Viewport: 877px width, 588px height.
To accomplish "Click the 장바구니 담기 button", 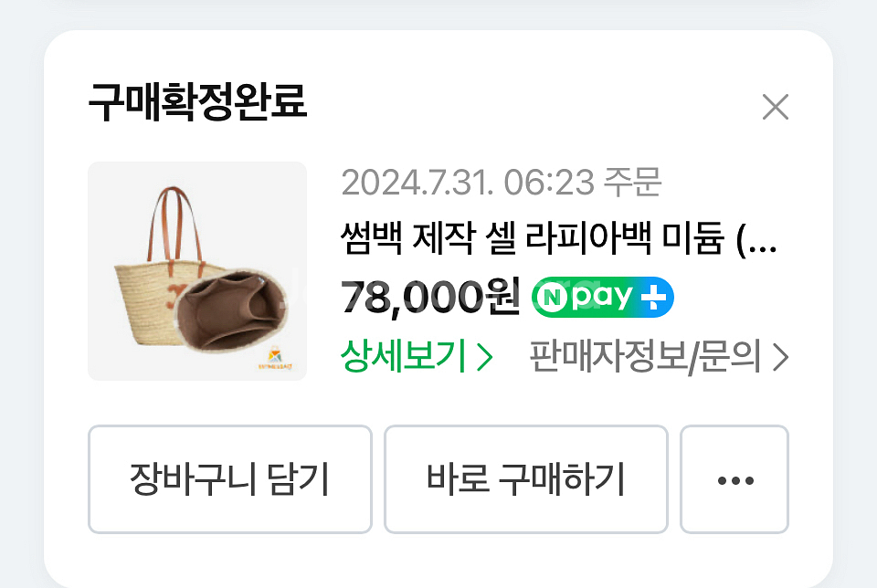I will pyautogui.click(x=230, y=479).
